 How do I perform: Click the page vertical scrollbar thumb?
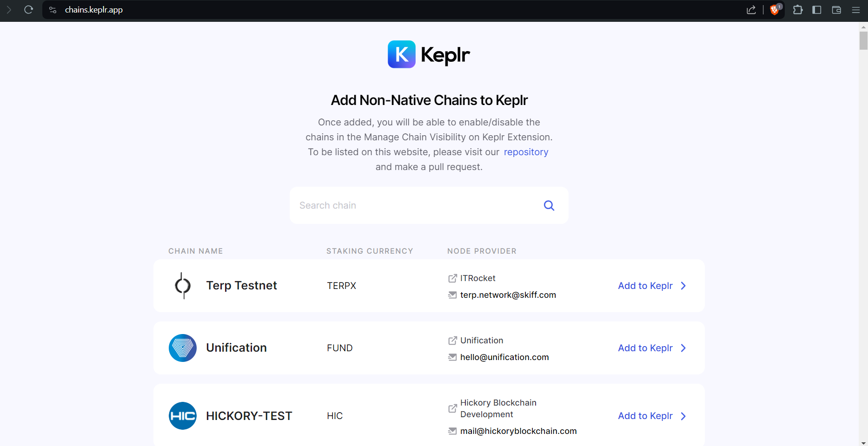point(863,40)
